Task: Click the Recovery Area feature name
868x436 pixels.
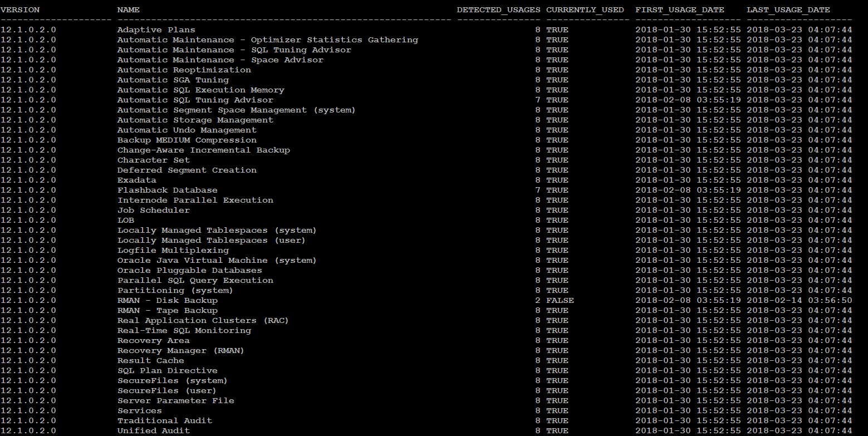Action: (154, 340)
